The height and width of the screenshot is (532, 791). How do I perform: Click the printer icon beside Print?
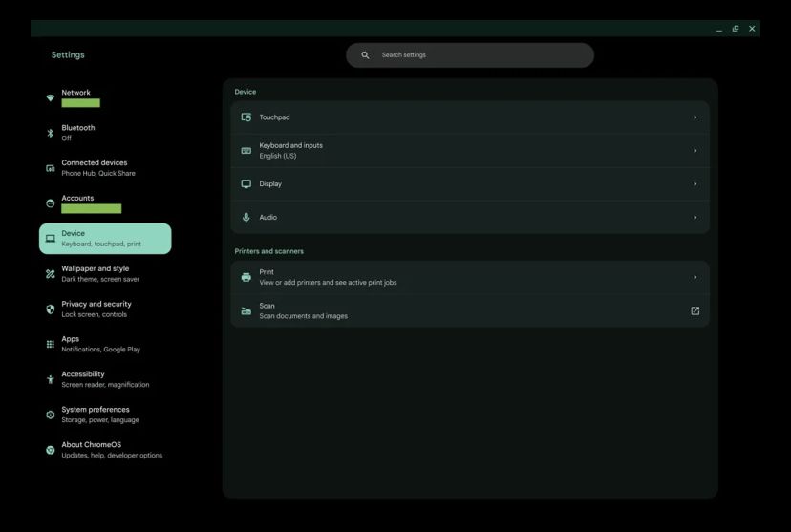pyautogui.click(x=246, y=277)
